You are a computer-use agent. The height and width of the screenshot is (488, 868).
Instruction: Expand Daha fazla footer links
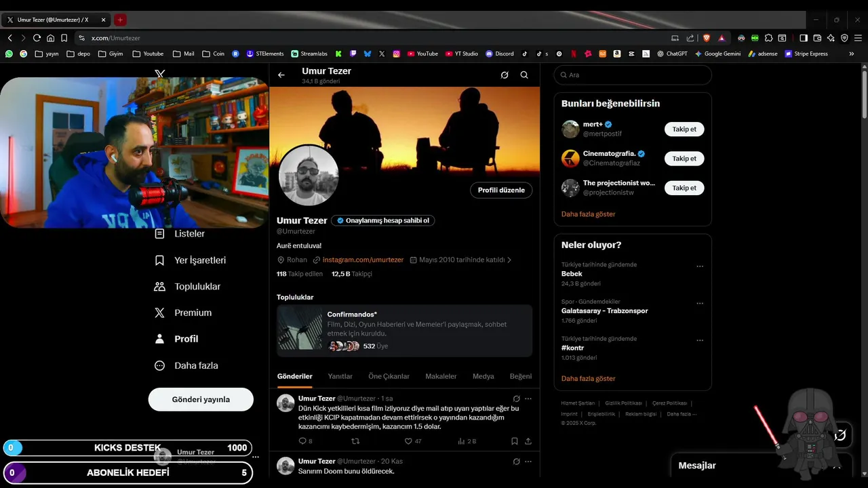pos(682,413)
